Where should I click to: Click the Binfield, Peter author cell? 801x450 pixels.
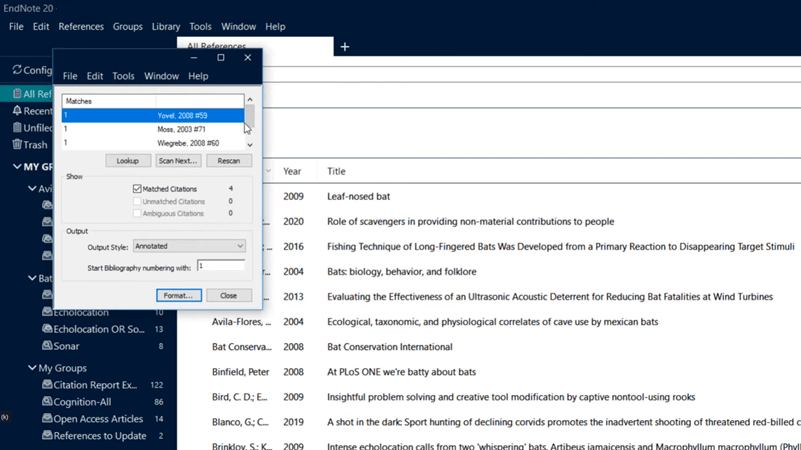pyautogui.click(x=241, y=372)
